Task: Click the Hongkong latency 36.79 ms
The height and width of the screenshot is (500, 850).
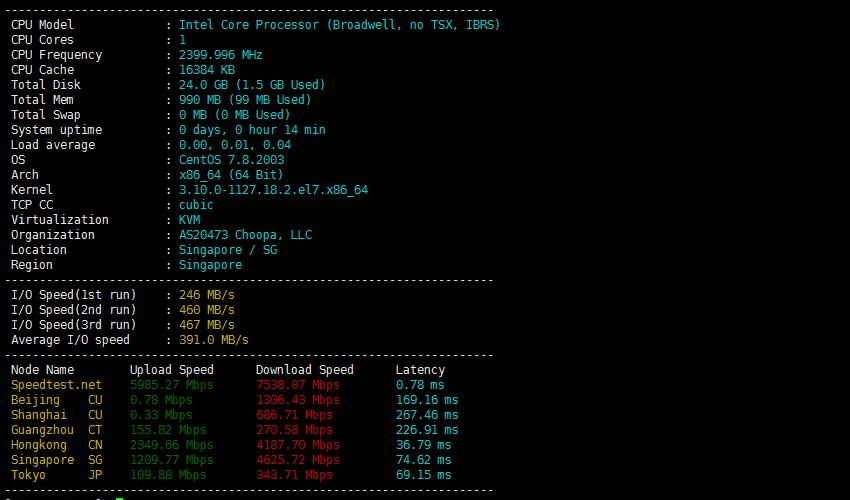Action: click(x=423, y=445)
